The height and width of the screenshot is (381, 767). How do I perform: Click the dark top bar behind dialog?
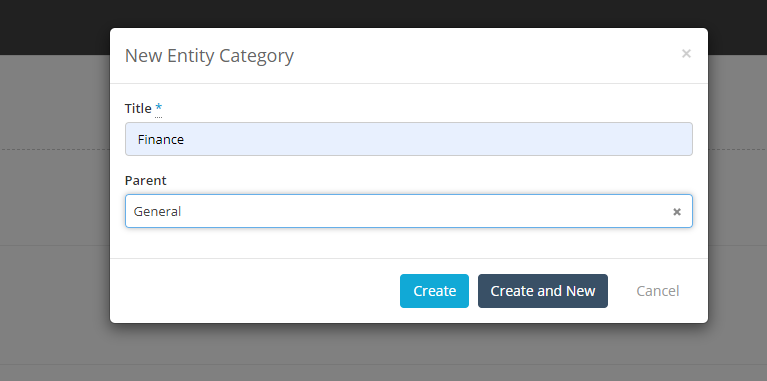tap(383, 13)
